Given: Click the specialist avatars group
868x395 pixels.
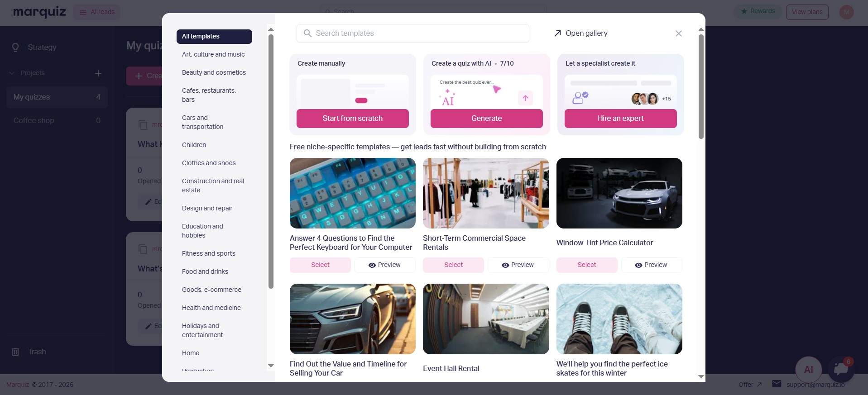Looking at the screenshot, I should point(645,99).
